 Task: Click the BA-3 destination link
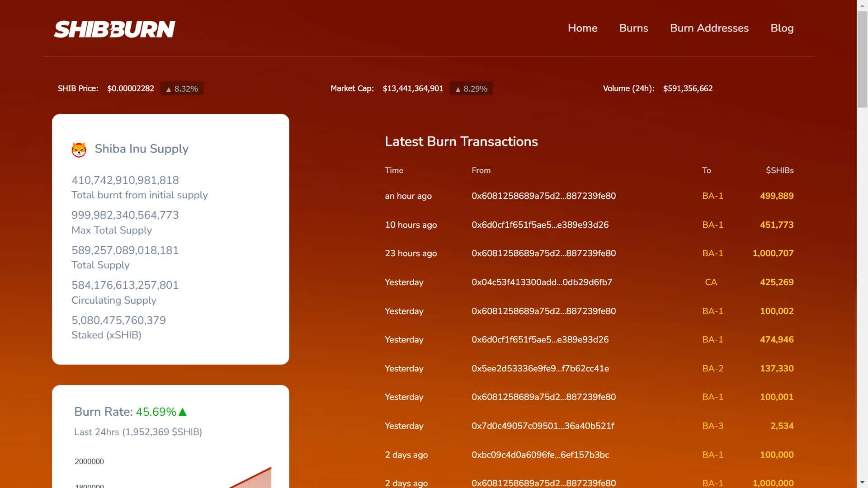pyautogui.click(x=712, y=426)
